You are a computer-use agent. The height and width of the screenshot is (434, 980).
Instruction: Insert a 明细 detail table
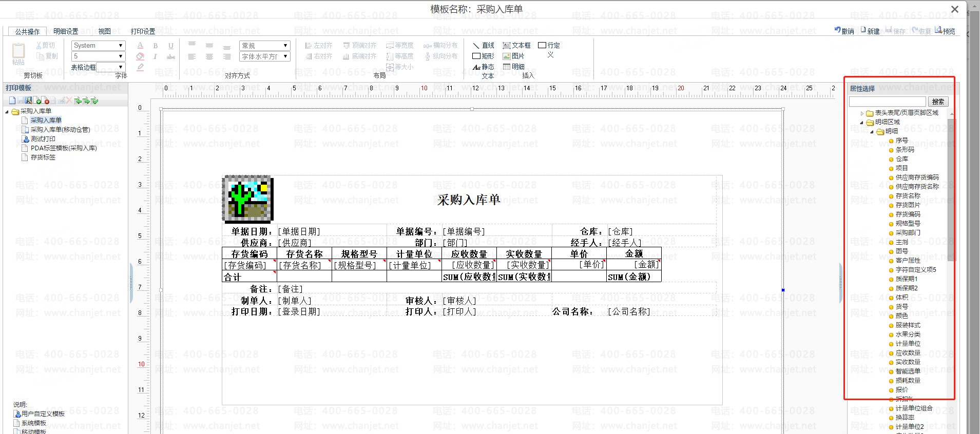(x=513, y=67)
